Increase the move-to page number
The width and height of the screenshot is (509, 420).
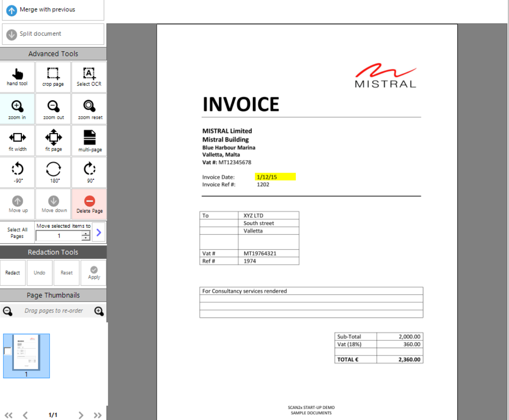[x=86, y=233]
